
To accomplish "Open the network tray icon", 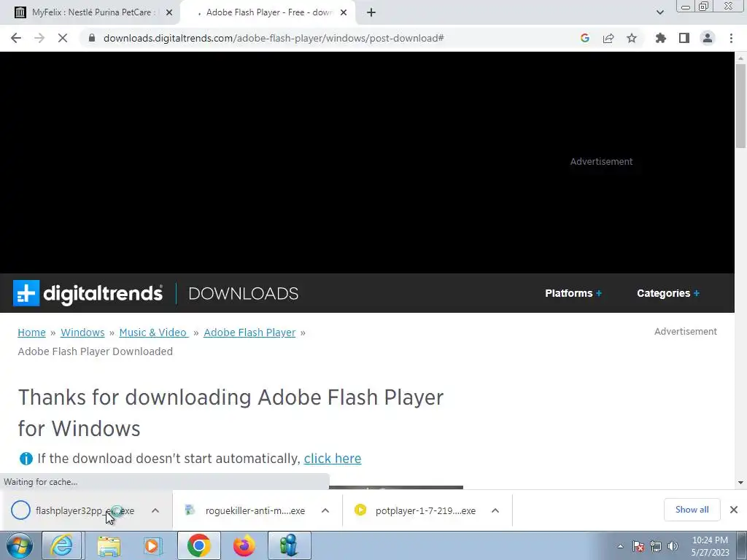I will click(x=656, y=546).
